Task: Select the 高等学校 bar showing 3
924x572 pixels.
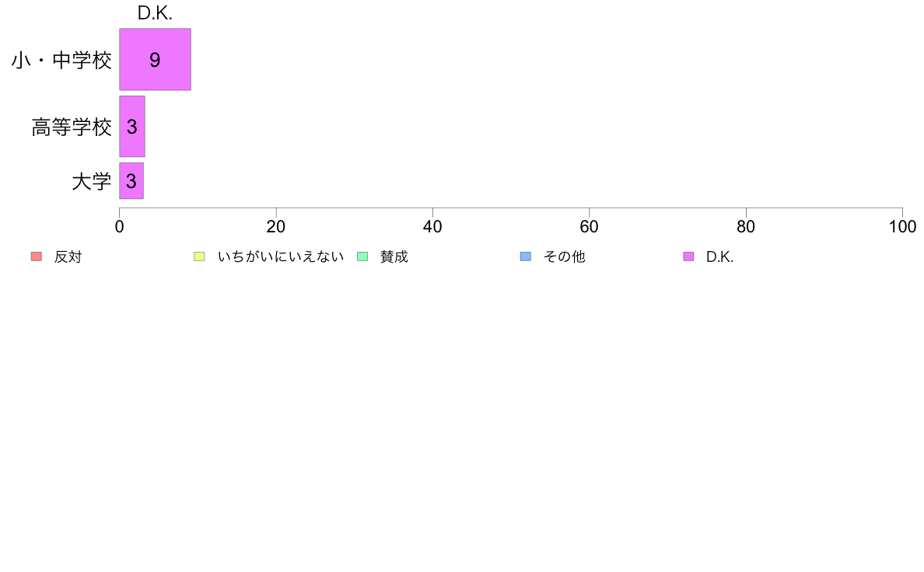Action: tap(132, 127)
